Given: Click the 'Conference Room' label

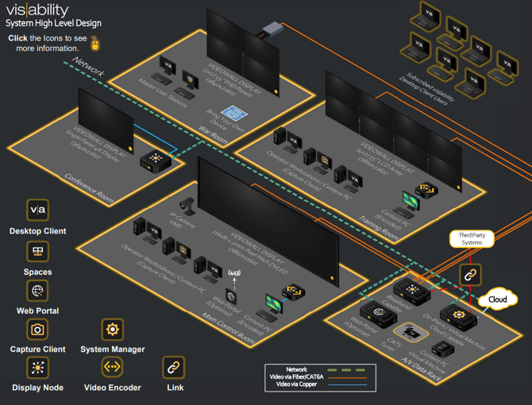Looking at the screenshot, I should [89, 188].
